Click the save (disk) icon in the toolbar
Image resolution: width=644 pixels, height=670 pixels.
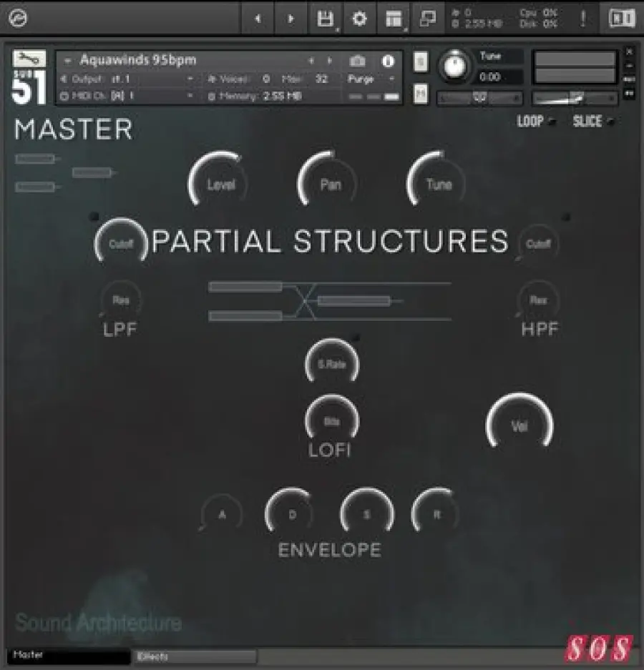324,19
